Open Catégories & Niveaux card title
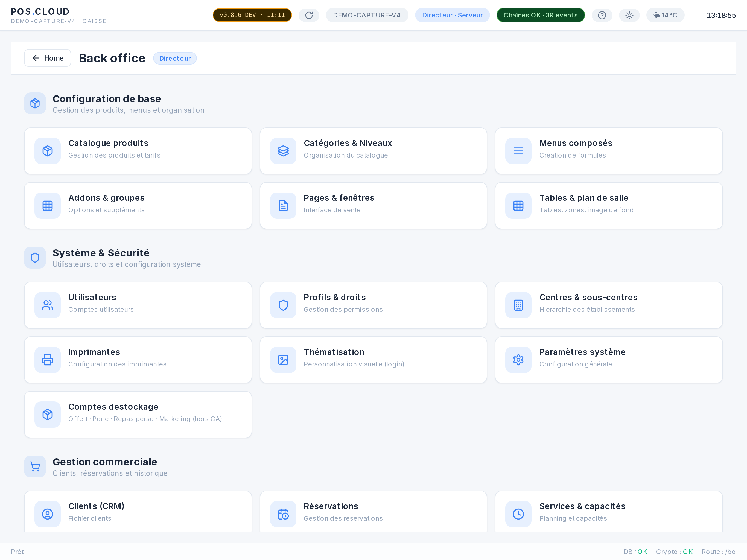This screenshot has height=560, width=747. [x=348, y=143]
